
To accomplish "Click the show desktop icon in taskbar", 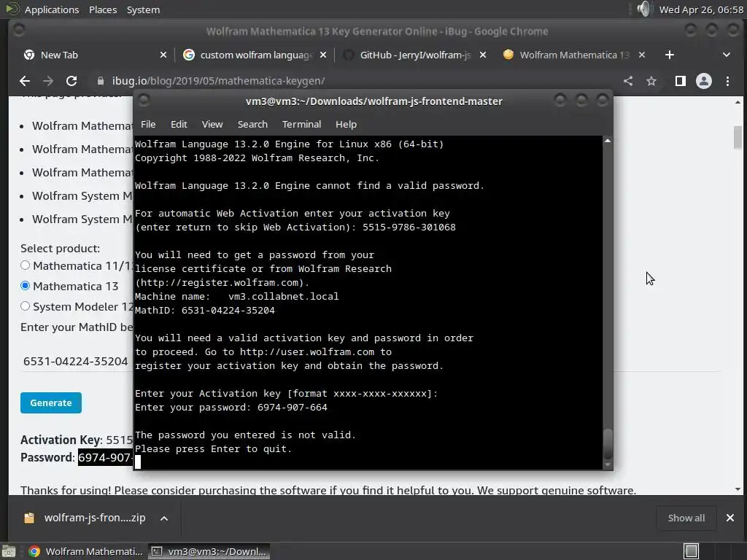I will (9, 551).
